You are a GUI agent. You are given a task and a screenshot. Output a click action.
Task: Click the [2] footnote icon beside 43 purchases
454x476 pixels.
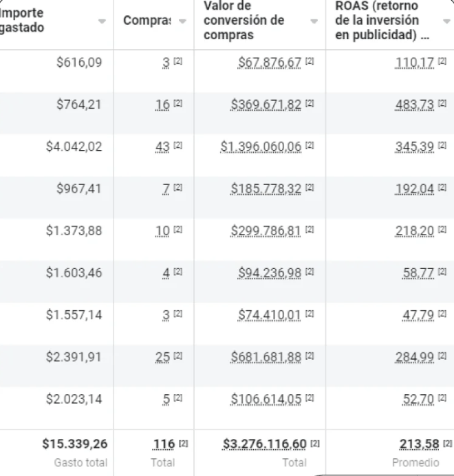177,146
